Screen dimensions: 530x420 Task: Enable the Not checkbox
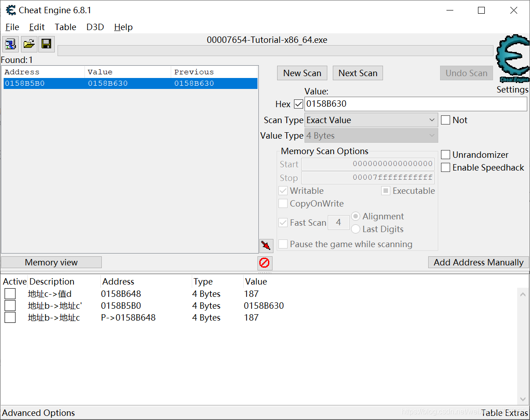[x=446, y=120]
